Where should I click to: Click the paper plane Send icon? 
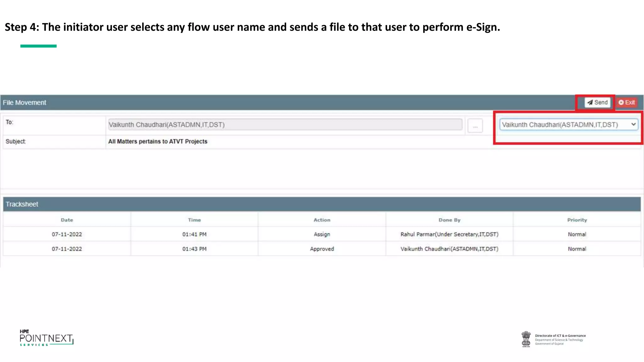click(x=590, y=102)
